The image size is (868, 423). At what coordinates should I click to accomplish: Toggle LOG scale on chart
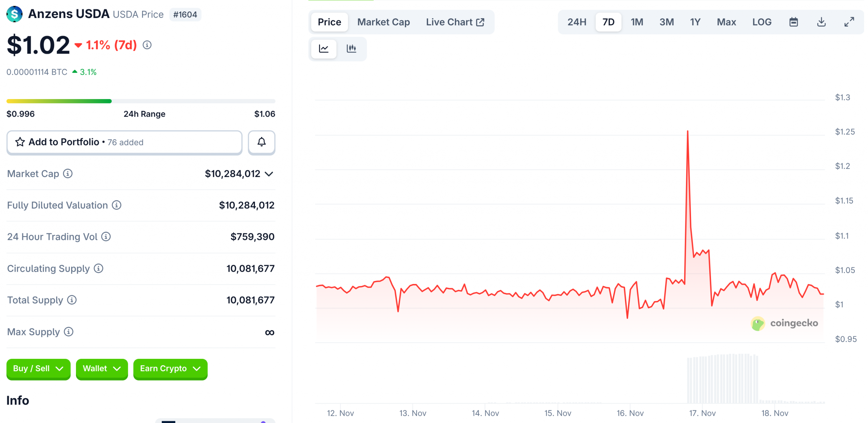click(x=762, y=22)
